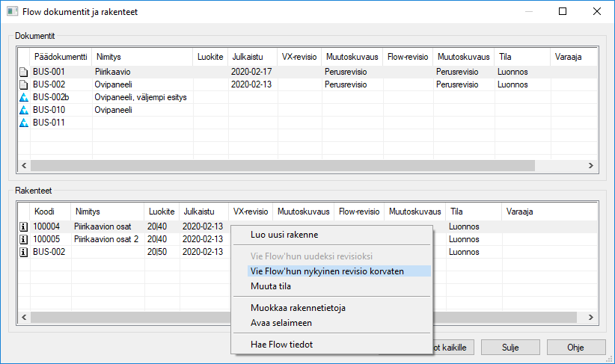The height and width of the screenshot is (364, 615).
Task: Click the blue model icon beside BUS-002b
Action: coord(23,97)
